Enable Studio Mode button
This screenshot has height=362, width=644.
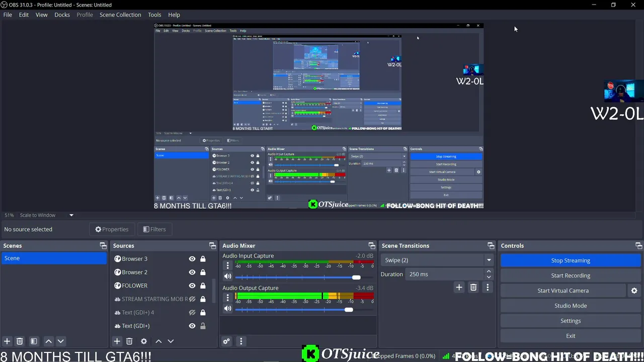coord(571,306)
